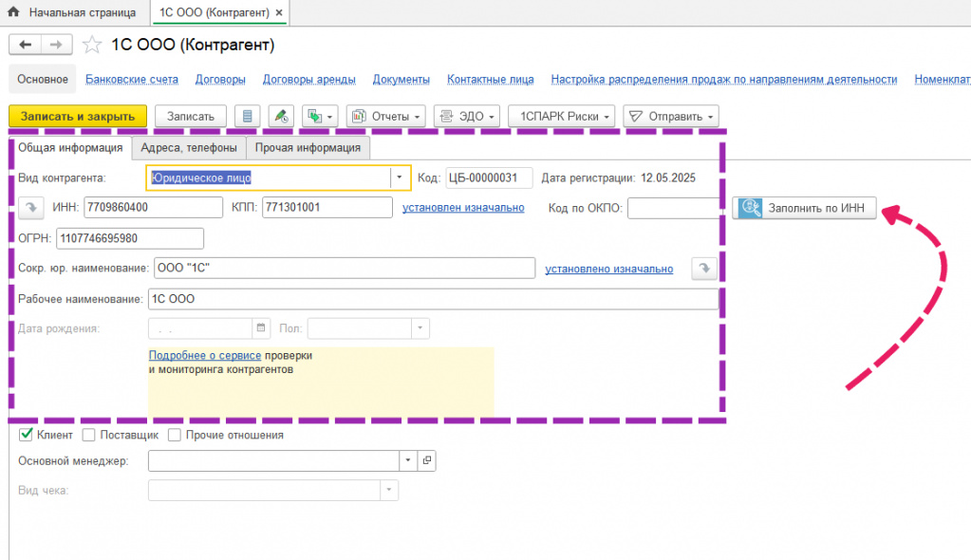Click into the КПП input field
Viewport: 971px width, 560px height.
[x=327, y=207]
